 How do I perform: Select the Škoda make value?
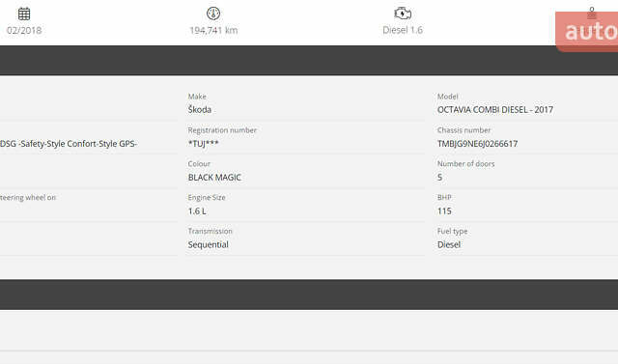200,109
